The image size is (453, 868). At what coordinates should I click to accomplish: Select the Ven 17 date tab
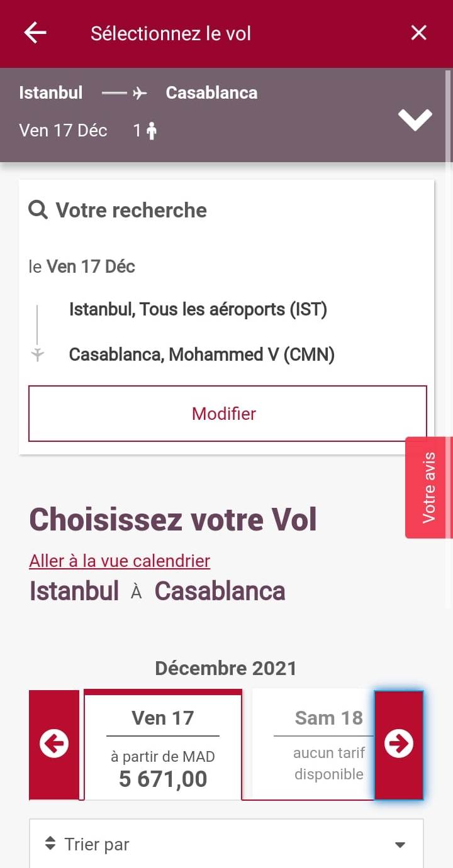tap(163, 745)
